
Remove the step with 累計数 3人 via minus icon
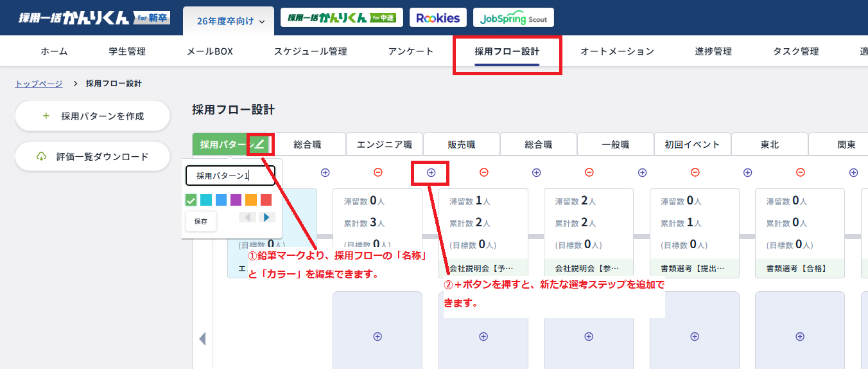(378, 172)
